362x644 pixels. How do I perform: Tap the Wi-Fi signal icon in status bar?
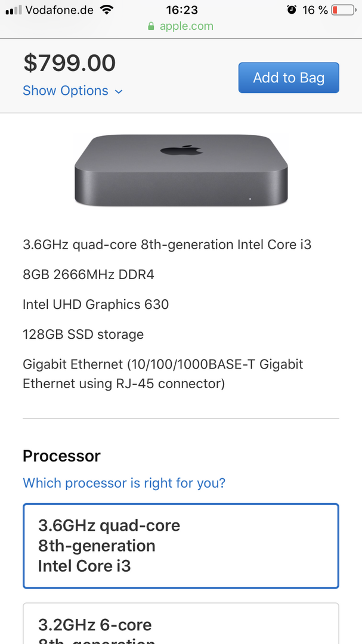(107, 10)
